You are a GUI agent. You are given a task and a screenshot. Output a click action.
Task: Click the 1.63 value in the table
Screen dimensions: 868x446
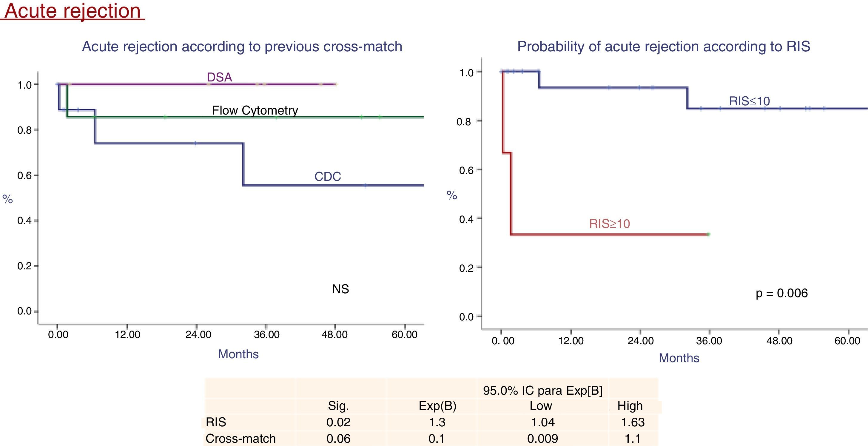(x=633, y=422)
